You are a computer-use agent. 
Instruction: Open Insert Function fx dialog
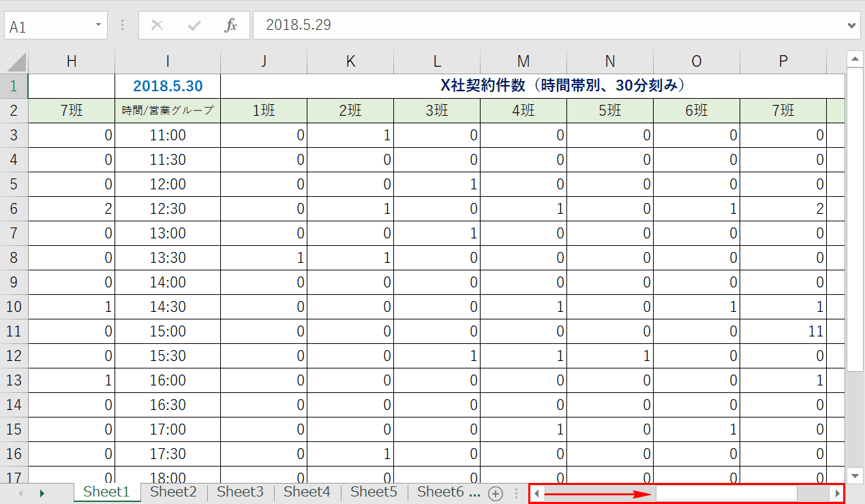coord(231,26)
